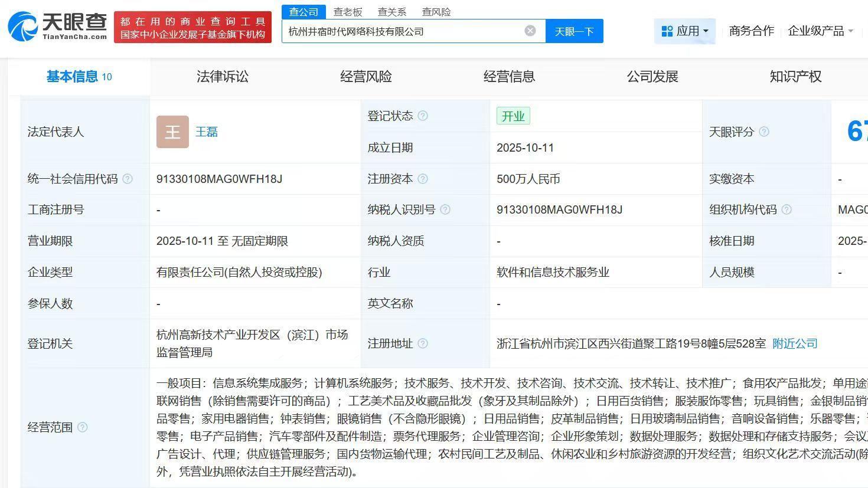Screen dimensions: 868x488
Task: Click the 附近公司 link
Action: pos(795,343)
